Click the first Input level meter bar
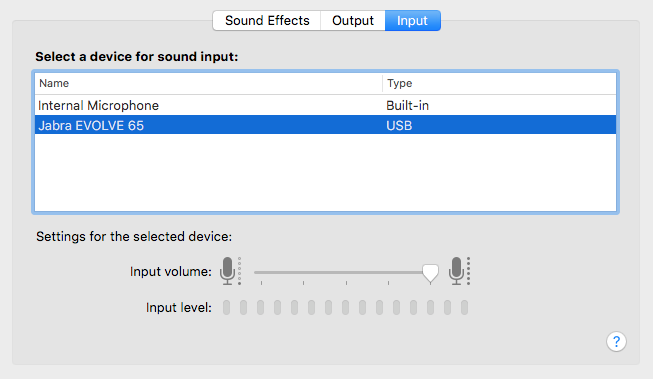653x379 pixels. point(227,308)
